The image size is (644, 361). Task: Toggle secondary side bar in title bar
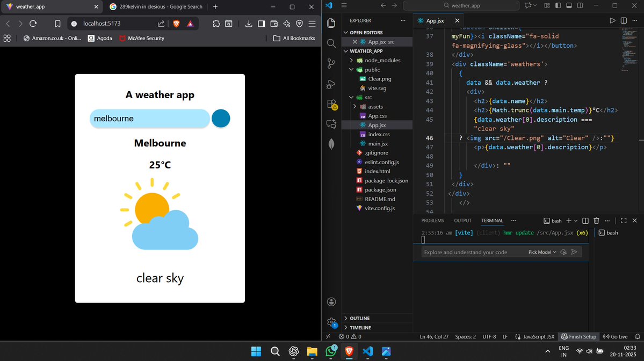click(x=580, y=5)
